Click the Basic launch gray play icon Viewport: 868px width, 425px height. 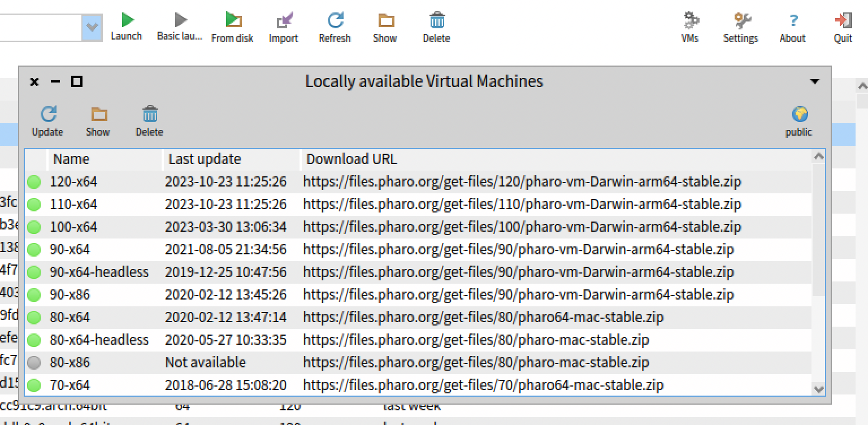(x=180, y=21)
